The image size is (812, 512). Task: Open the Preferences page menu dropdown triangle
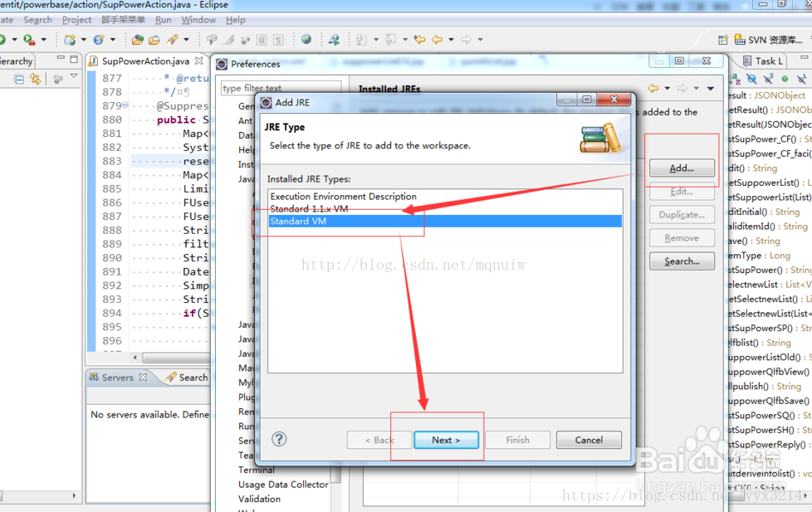coord(711,89)
